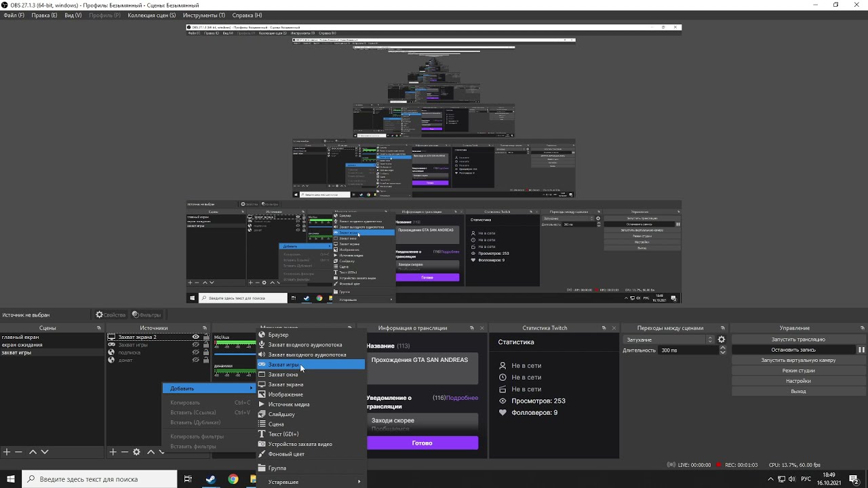This screenshot has height=488, width=868.
Task: Undock the Переходы между сценами panel
Action: click(723, 328)
